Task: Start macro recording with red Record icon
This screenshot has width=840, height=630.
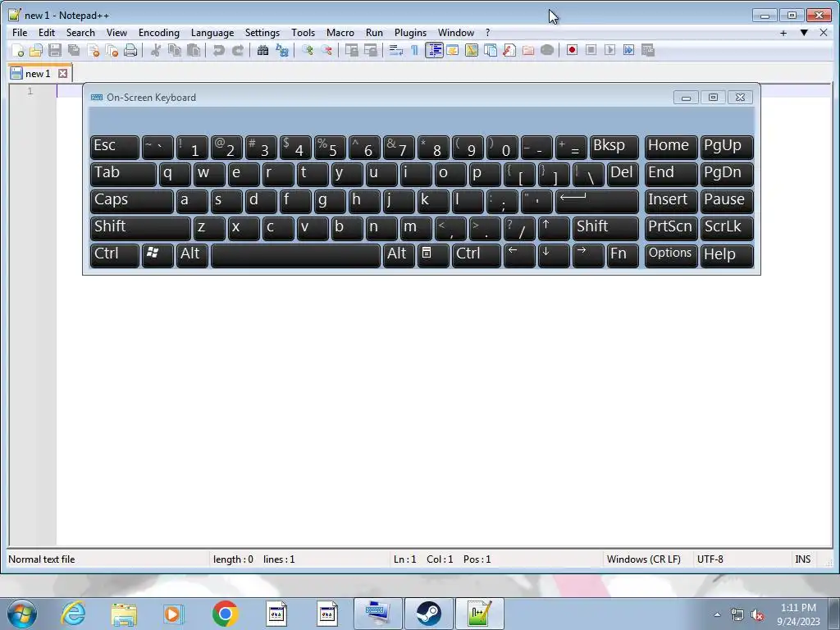Action: point(572,50)
